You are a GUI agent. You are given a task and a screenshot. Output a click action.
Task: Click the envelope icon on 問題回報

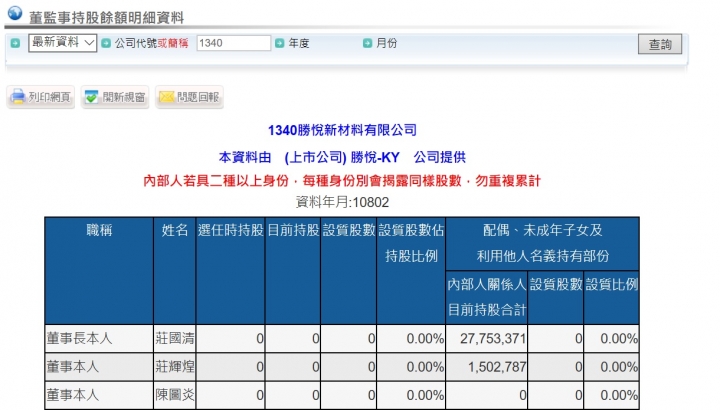pos(166,97)
